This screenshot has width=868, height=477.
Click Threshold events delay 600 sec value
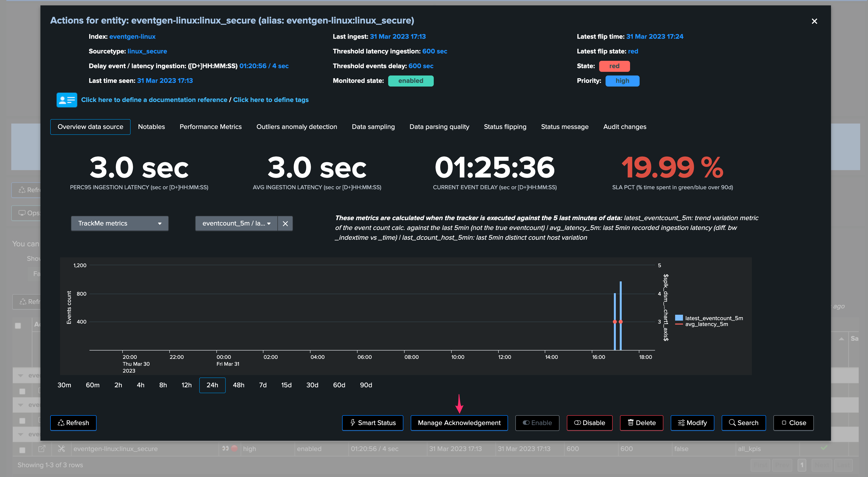(421, 66)
